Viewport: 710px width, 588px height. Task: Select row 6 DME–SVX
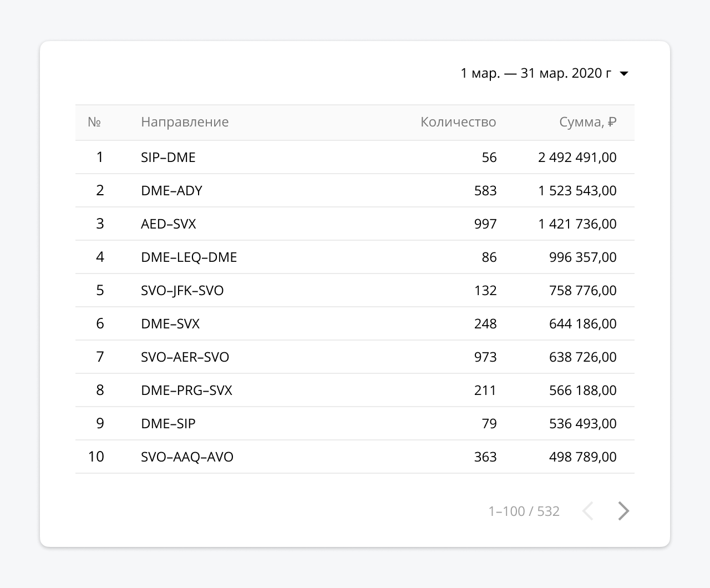click(170, 323)
